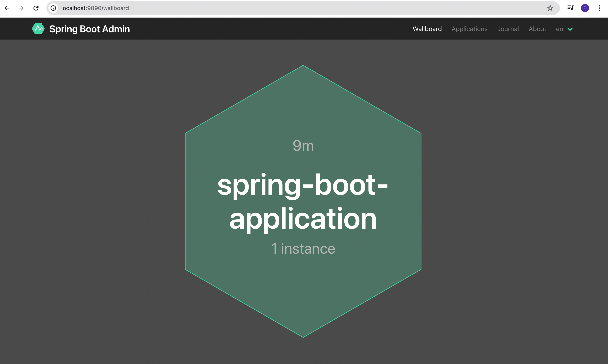Click the browser forward arrow
Screen dimensions: 608x364
[x=21, y=8]
